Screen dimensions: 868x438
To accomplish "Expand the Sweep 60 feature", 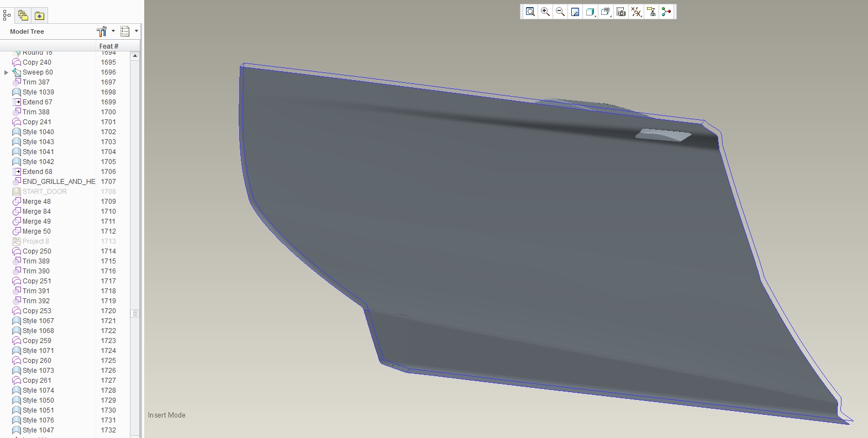I will (x=6, y=72).
